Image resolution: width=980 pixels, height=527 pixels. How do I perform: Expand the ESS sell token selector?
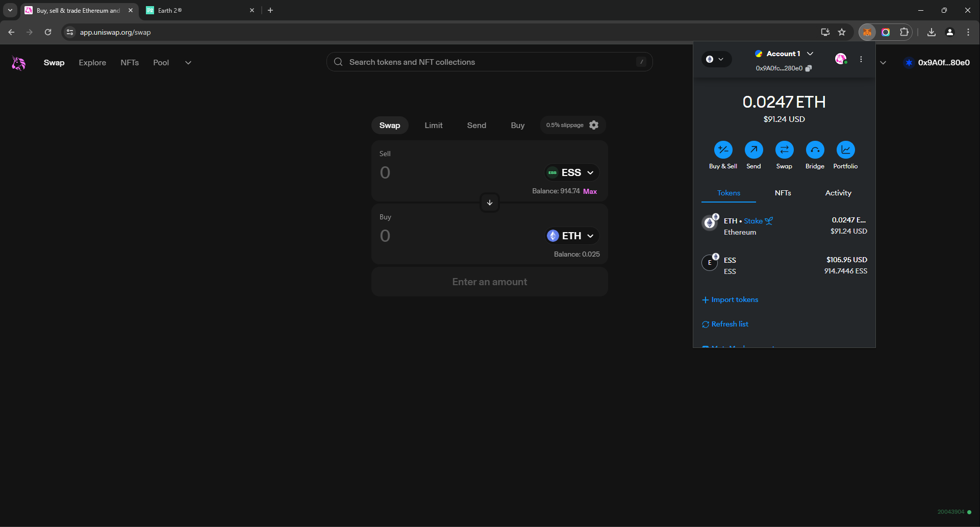pyautogui.click(x=572, y=173)
